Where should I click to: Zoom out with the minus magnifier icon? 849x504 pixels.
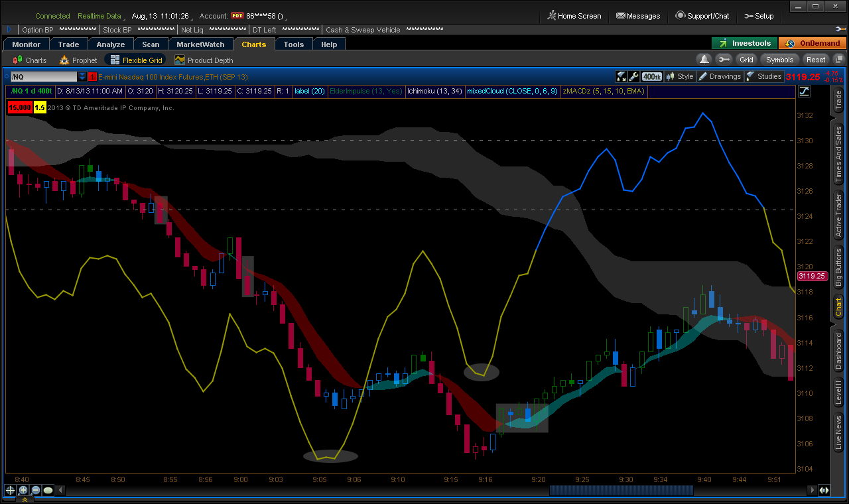[x=36, y=490]
